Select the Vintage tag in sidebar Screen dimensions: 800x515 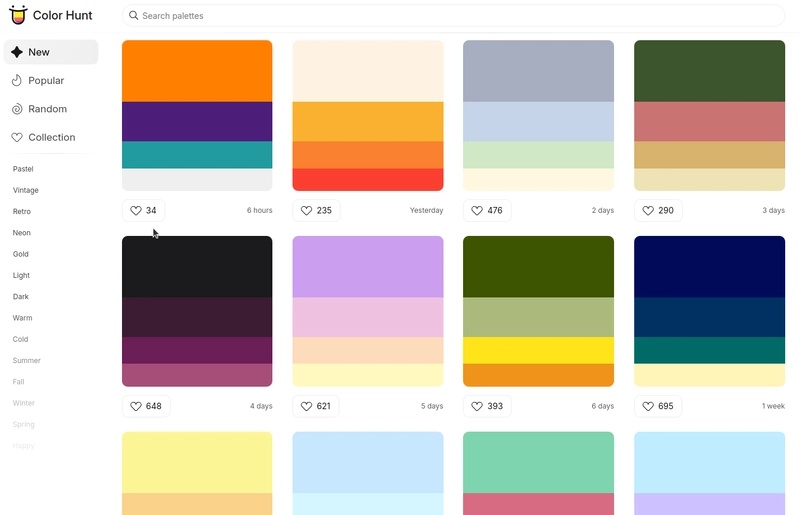pos(26,190)
